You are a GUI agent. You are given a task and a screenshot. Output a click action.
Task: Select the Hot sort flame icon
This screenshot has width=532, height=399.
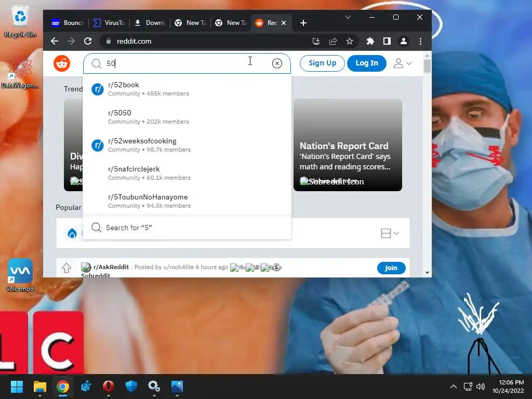(x=72, y=233)
